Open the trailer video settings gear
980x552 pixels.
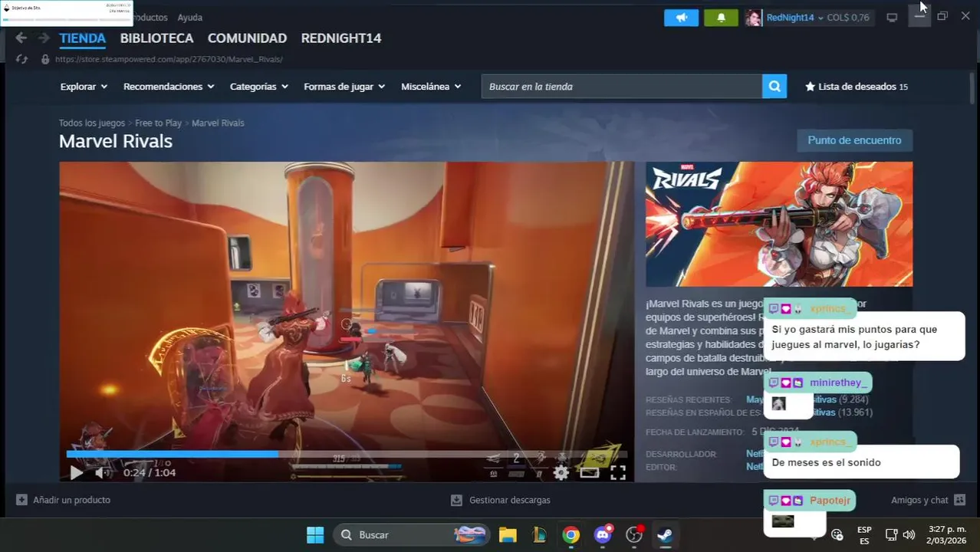pos(561,473)
